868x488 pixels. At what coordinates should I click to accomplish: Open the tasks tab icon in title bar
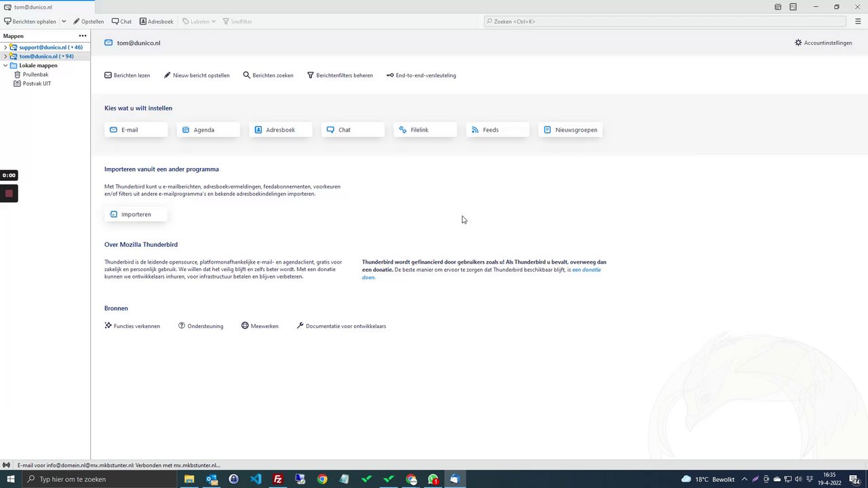[x=793, y=7]
